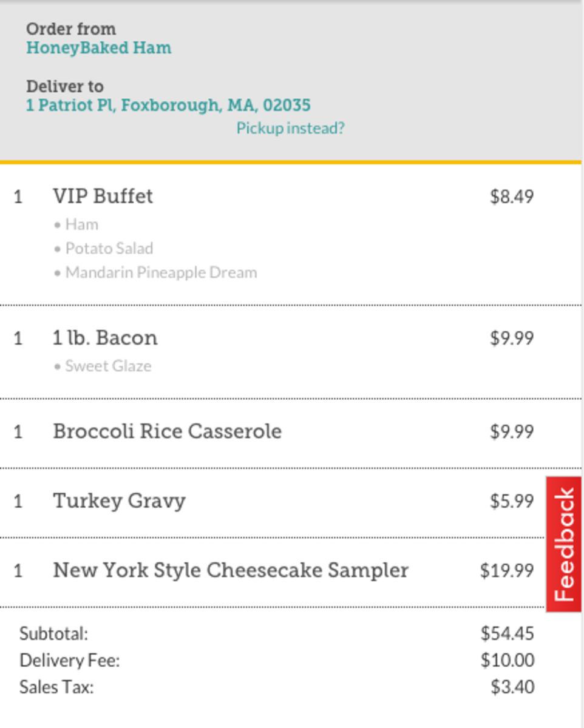
Task: Click the Turkey Gravy quantity number
Action: coord(18,502)
